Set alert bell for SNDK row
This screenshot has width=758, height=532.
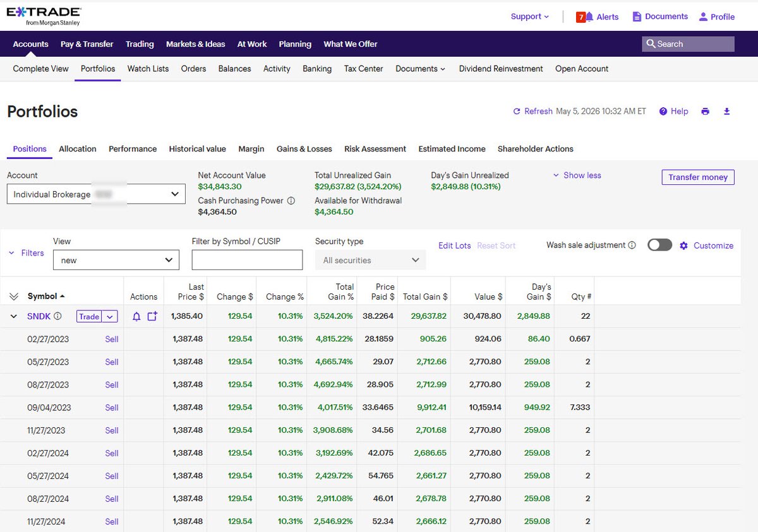tap(136, 316)
